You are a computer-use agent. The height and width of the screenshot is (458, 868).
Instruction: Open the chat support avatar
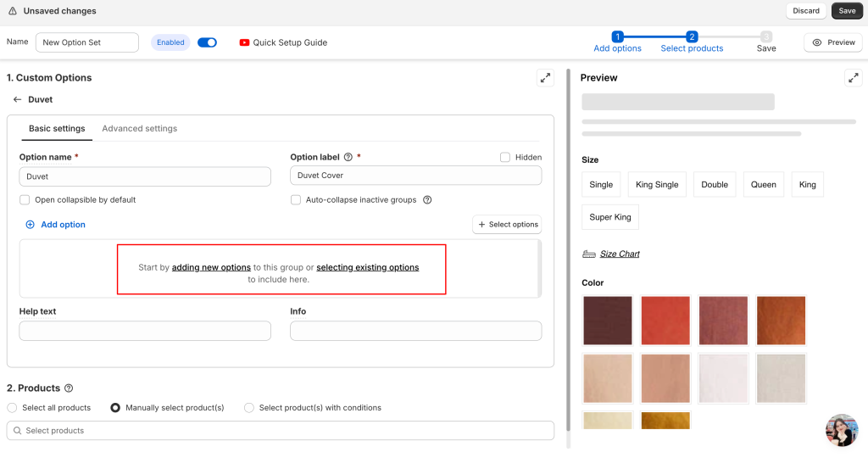(x=841, y=430)
